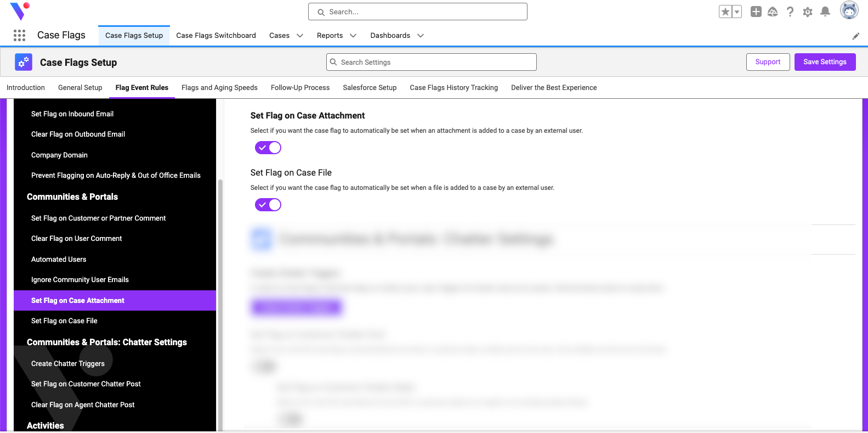The height and width of the screenshot is (433, 868).
Task: Switch to Flags and Aging Speeds tab
Action: pos(219,88)
